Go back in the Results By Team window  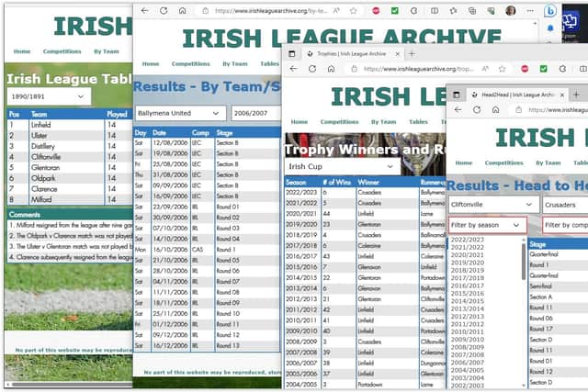[x=144, y=11]
